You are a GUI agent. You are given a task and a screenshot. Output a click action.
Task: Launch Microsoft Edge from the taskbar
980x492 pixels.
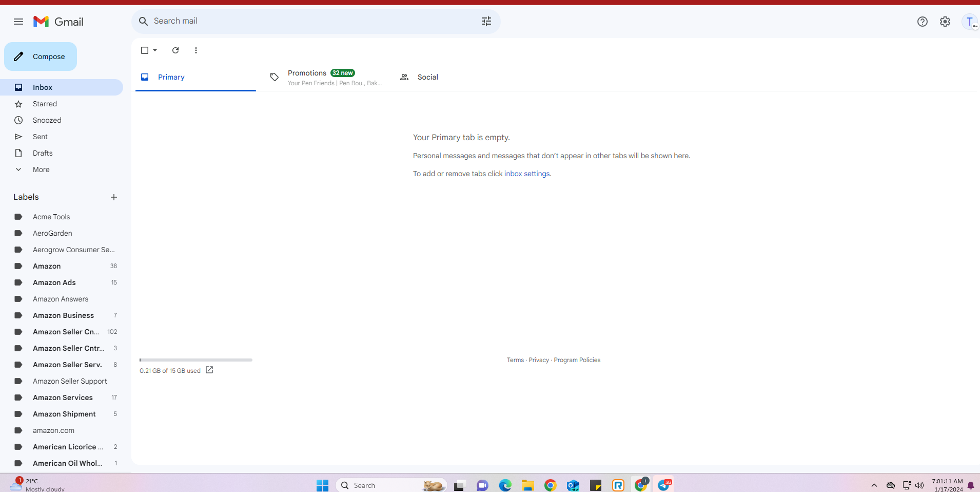click(505, 485)
